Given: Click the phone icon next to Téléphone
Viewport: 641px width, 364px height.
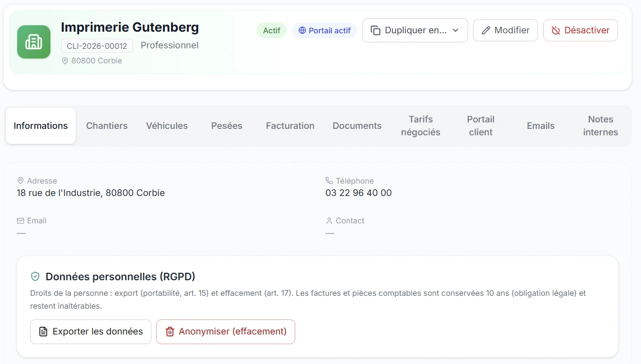Looking at the screenshot, I should [329, 180].
